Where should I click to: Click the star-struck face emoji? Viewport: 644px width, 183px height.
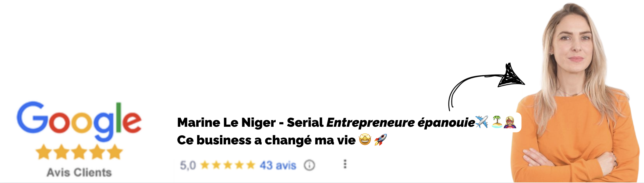(x=365, y=140)
